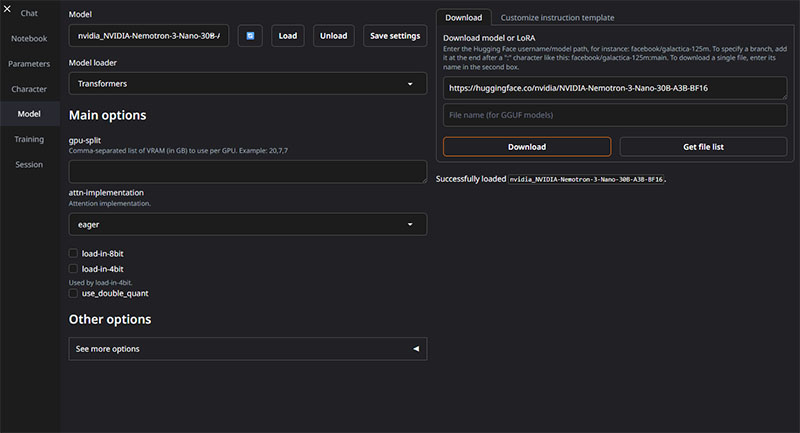Click the Main options heading
The height and width of the screenshot is (433, 800).
108,115
